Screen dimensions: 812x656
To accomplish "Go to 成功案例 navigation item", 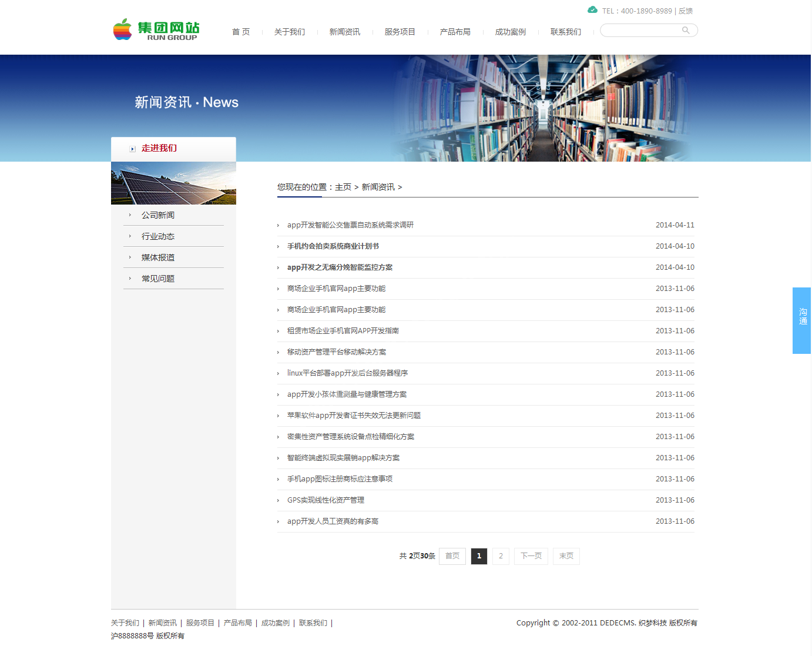I will coord(510,32).
